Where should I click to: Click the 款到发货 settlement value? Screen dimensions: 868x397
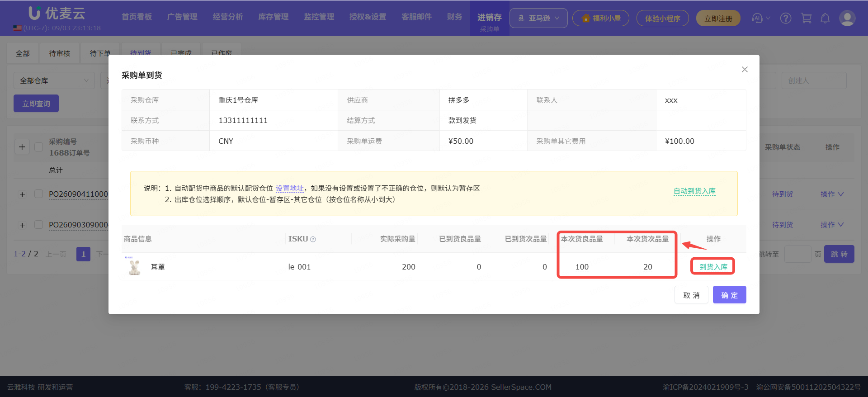point(462,120)
